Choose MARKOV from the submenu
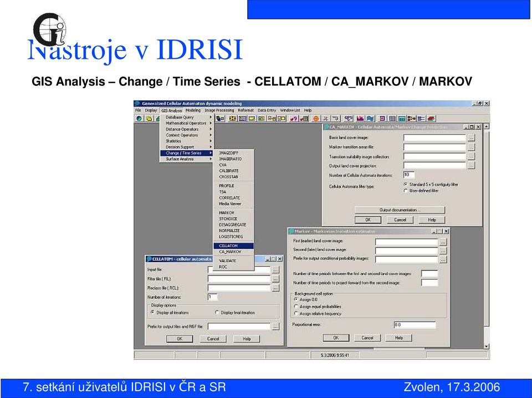Viewport: 532px width, 398px height. point(234,213)
